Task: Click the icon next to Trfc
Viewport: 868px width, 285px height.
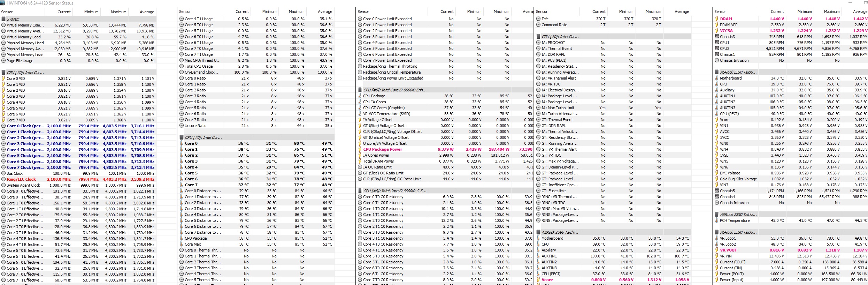Action: coord(538,19)
